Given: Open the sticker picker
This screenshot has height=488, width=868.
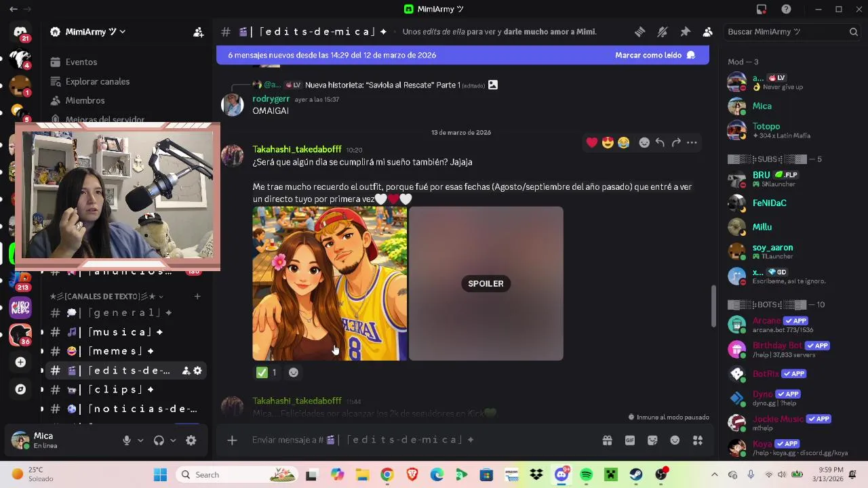Looking at the screenshot, I should [652, 440].
